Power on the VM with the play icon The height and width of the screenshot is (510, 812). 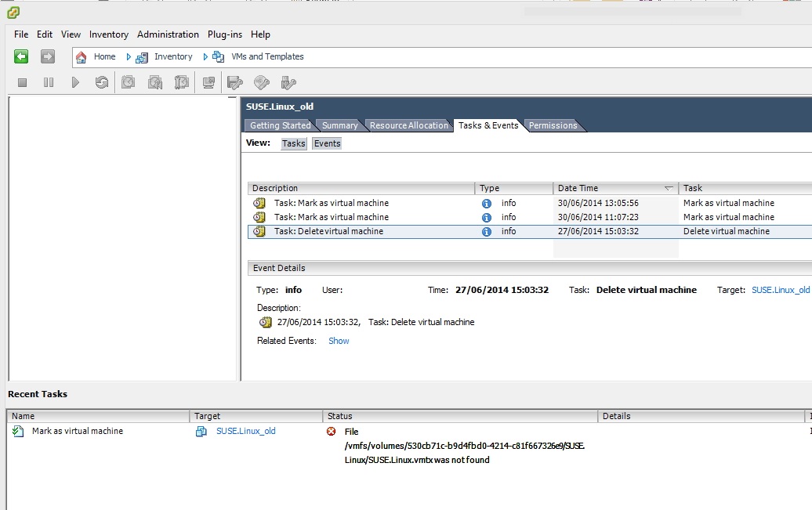tap(76, 81)
